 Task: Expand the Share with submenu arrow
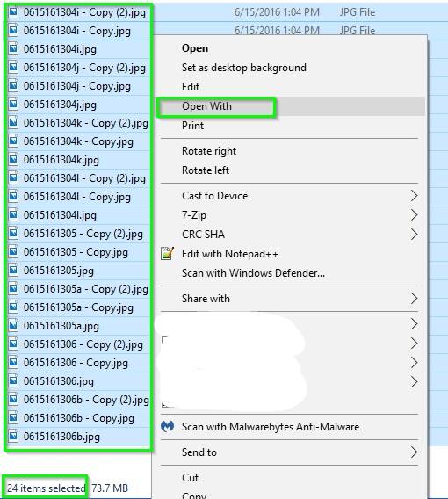pyautogui.click(x=414, y=299)
